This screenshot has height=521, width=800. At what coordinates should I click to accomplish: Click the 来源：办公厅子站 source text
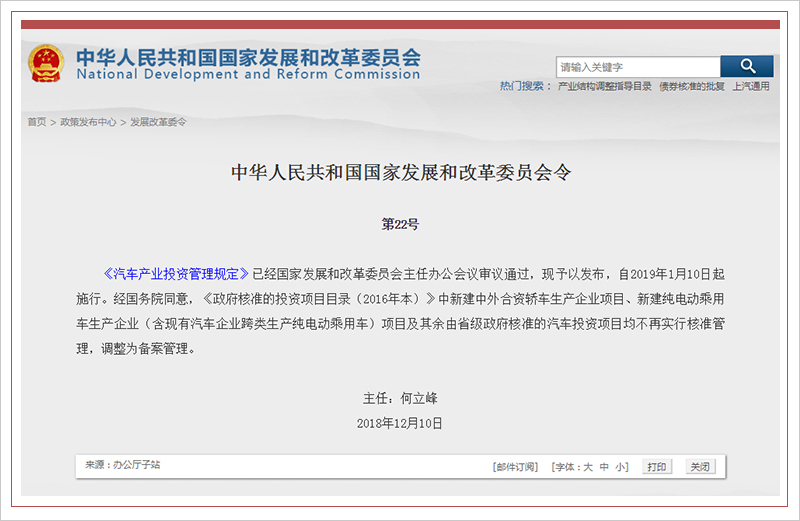pyautogui.click(x=122, y=465)
